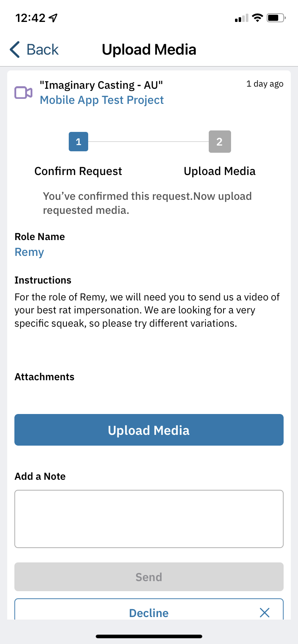Tap the iOS home indicator bar
The width and height of the screenshot is (298, 644).
click(x=149, y=636)
